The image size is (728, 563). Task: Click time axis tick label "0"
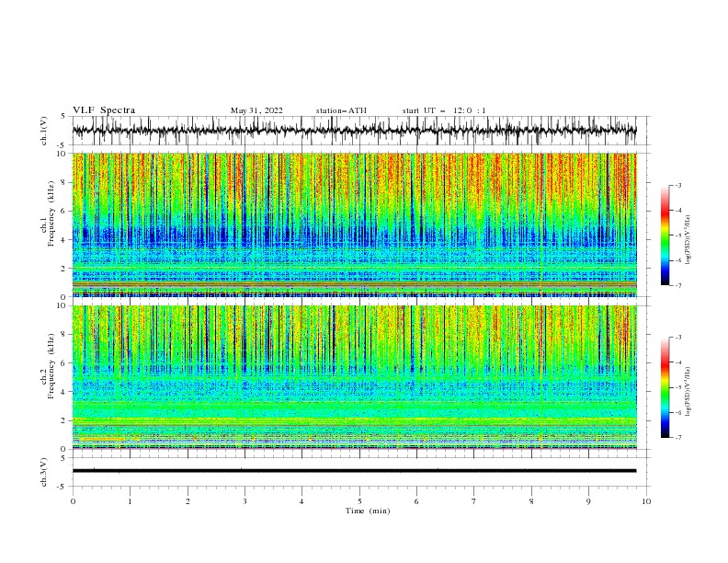coord(73,501)
